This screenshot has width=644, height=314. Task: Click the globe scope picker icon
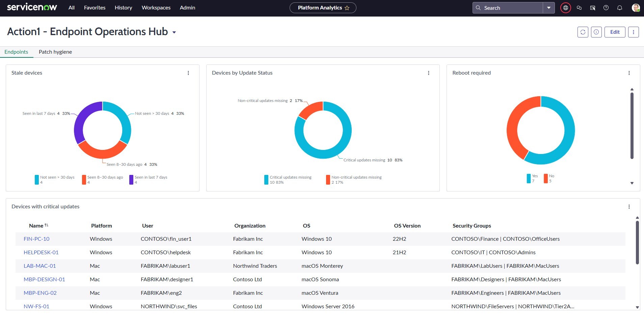[x=566, y=8]
